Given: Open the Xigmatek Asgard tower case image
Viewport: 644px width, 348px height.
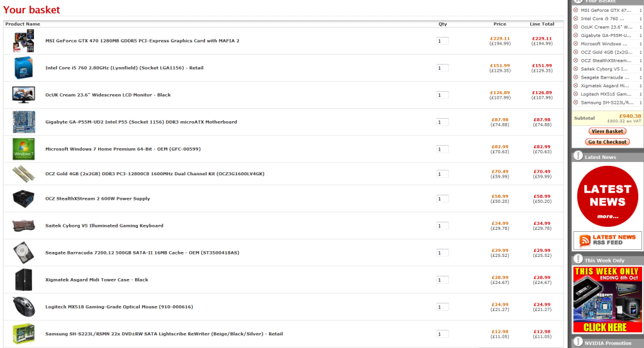Looking at the screenshot, I should click(23, 280).
